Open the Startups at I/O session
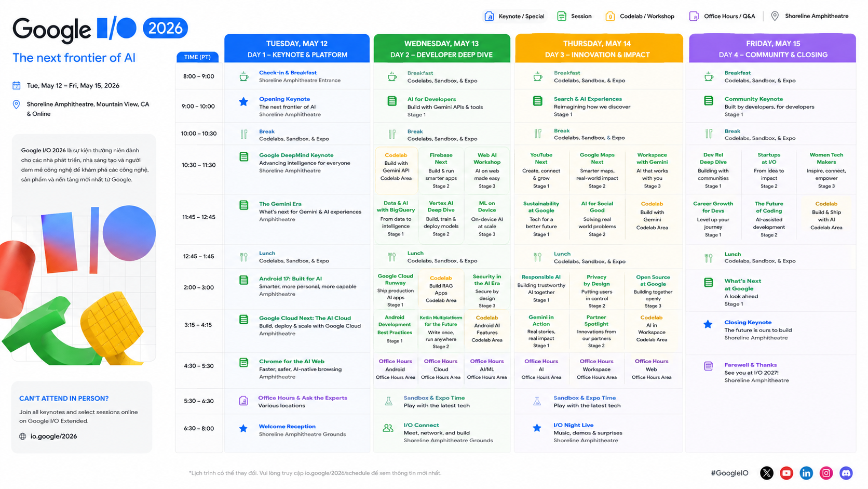868x489 pixels. [x=769, y=170]
